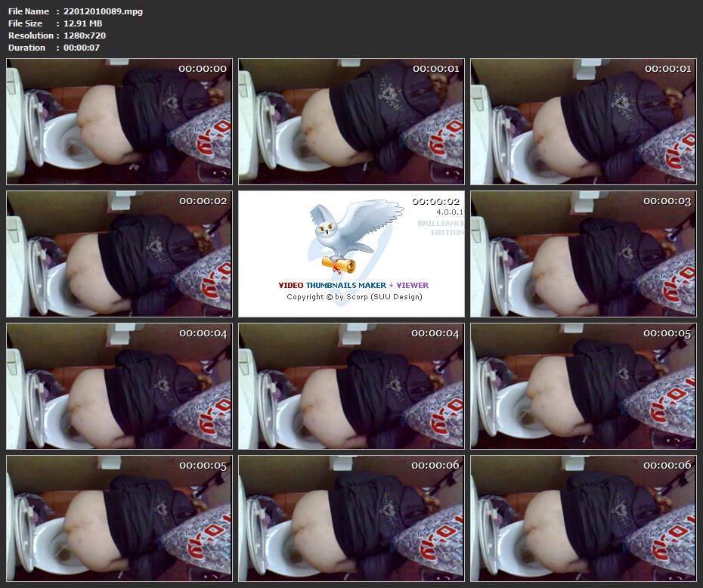This screenshot has width=703, height=588.
Task: Select the thumbnail stamped 00:00:03
Action: click(x=583, y=254)
